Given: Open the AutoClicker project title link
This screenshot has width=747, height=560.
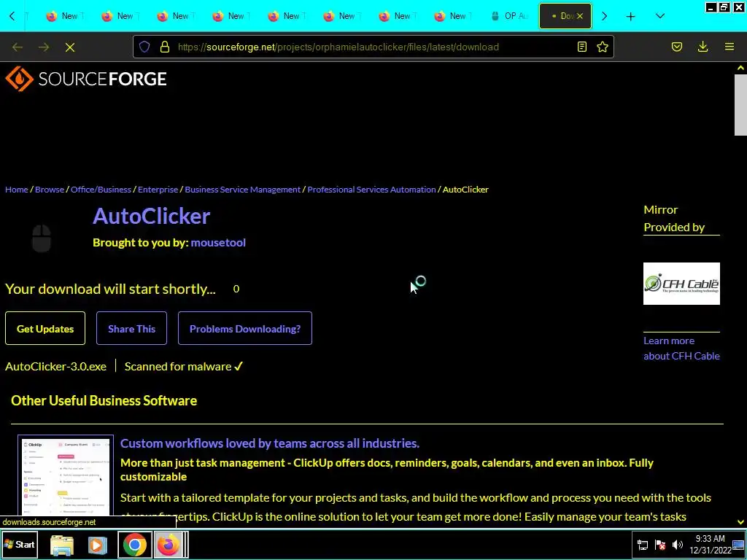Looking at the screenshot, I should pyautogui.click(x=152, y=216).
